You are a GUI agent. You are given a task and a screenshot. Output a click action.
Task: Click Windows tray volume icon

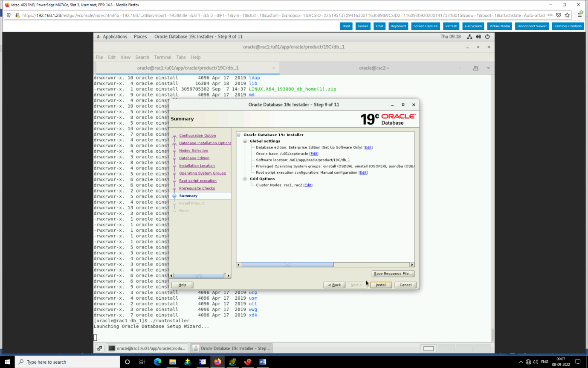coord(536,362)
